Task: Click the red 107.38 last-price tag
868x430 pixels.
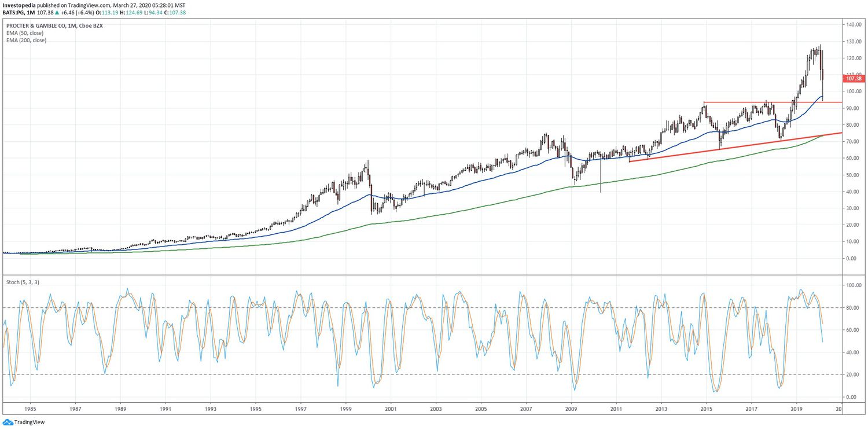Action: click(854, 78)
